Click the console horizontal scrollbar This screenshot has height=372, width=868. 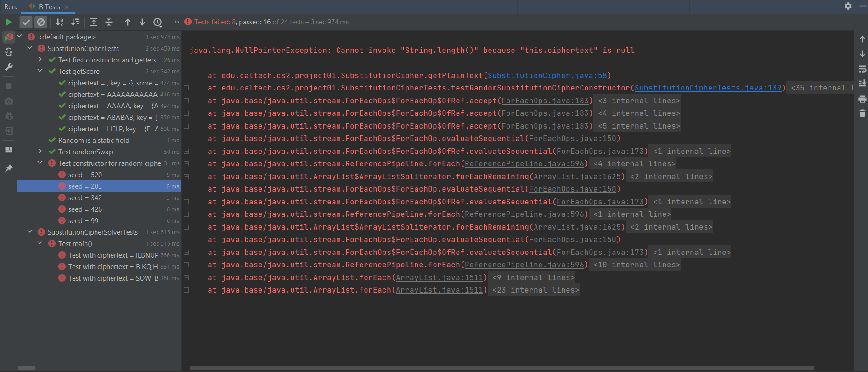(501, 368)
